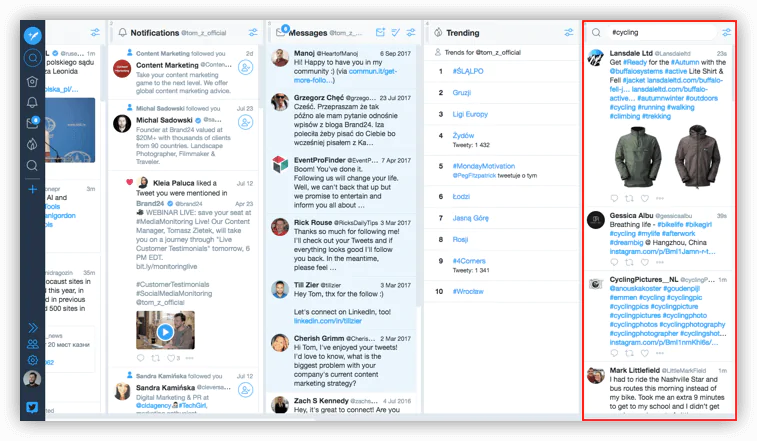Open the Accounts people icon in sidebar
The height and width of the screenshot is (441, 757).
[x=33, y=344]
